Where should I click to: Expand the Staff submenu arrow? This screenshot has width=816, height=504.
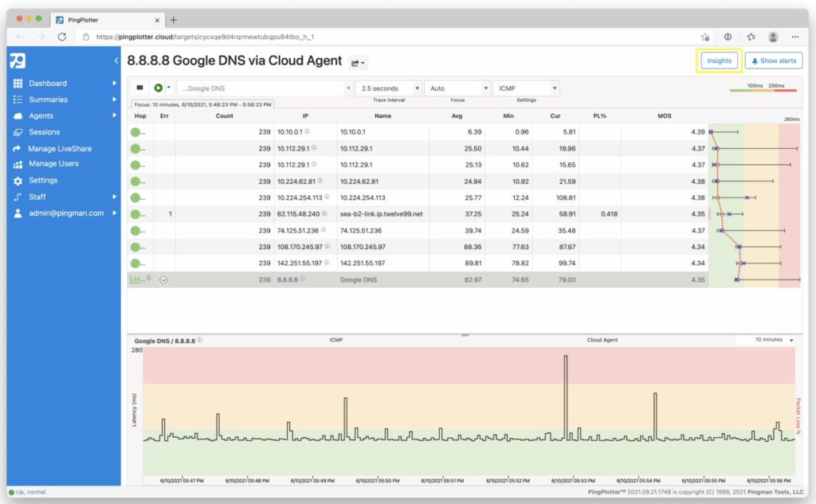coord(114,197)
